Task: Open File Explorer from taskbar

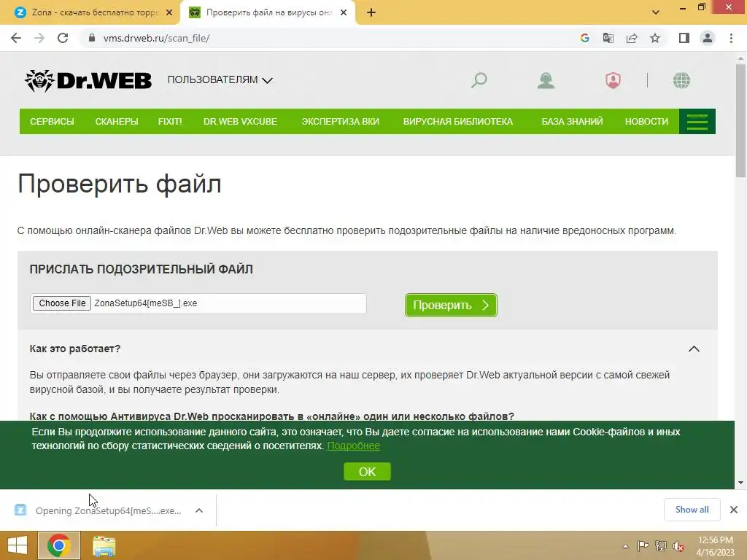Action: pyautogui.click(x=104, y=545)
